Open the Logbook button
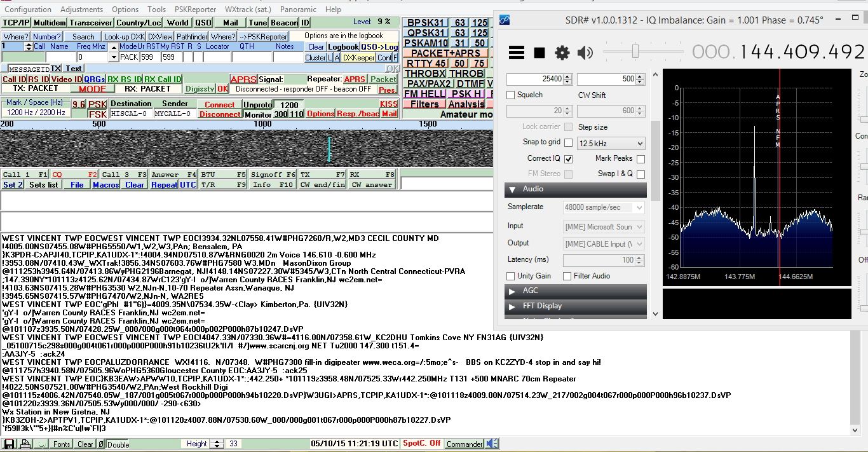The height and width of the screenshot is (452, 868). (x=344, y=47)
